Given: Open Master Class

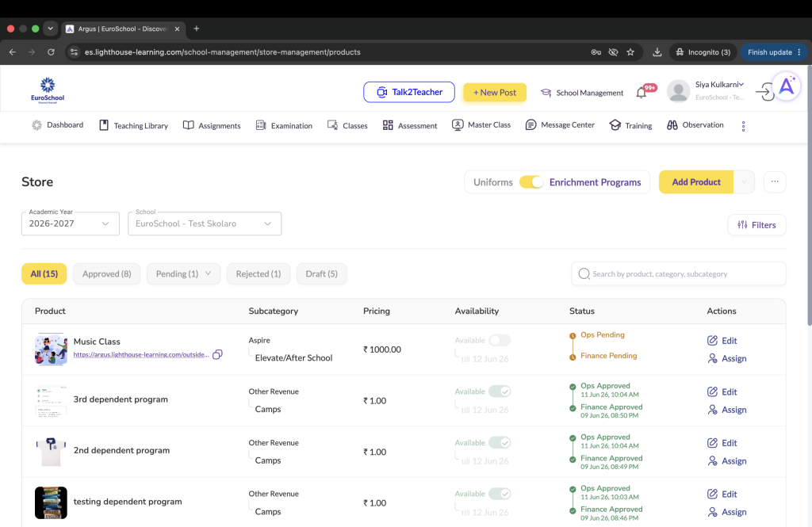Looking at the screenshot, I should click(x=481, y=125).
